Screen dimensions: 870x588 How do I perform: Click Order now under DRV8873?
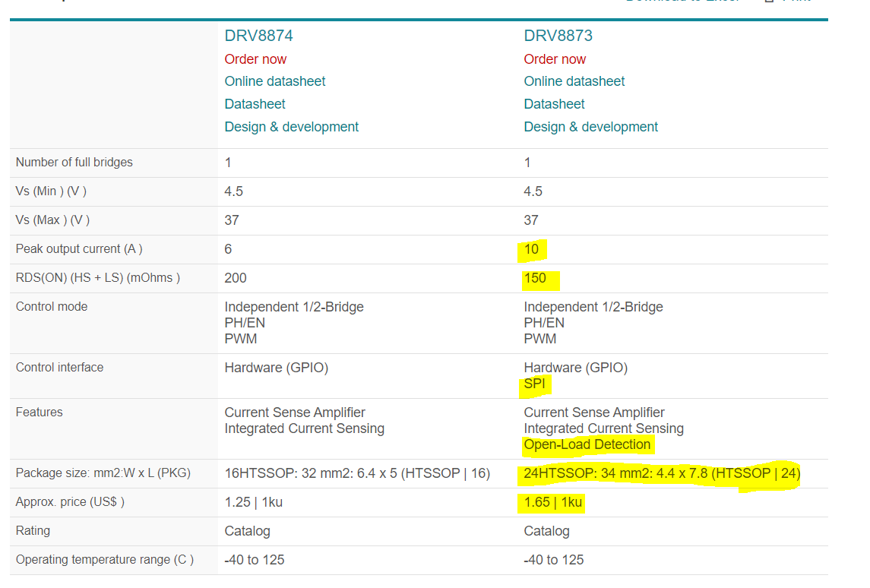(555, 59)
